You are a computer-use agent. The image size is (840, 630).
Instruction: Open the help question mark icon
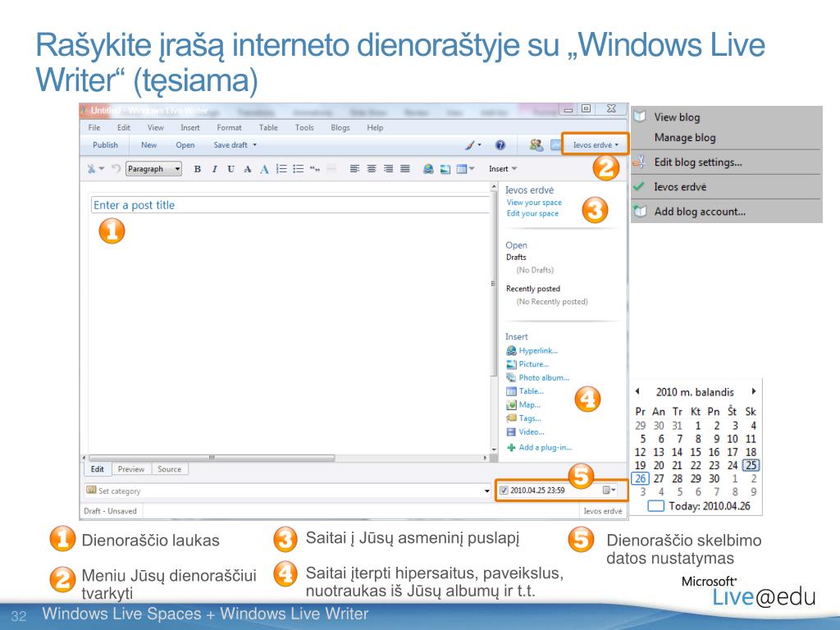(500, 144)
